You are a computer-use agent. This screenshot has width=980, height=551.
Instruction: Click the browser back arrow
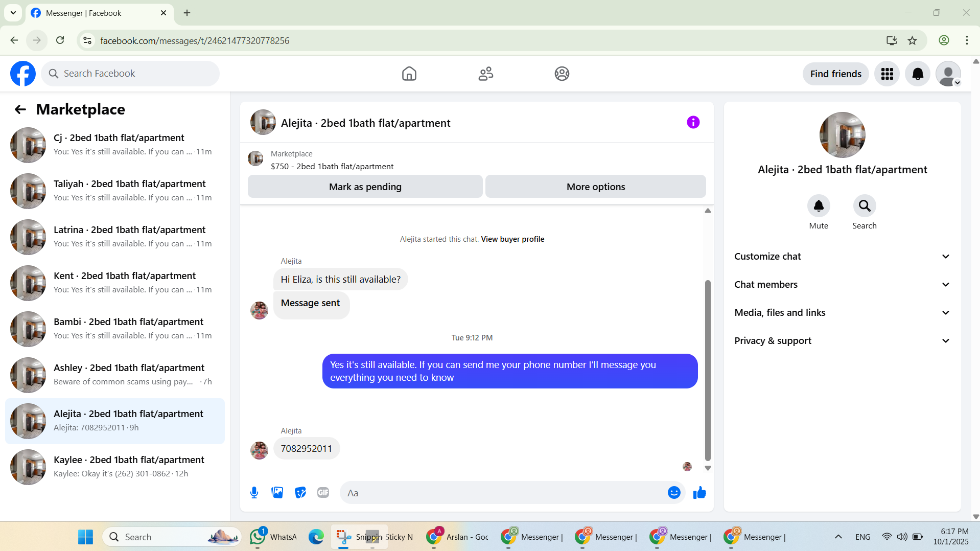pyautogui.click(x=14, y=40)
